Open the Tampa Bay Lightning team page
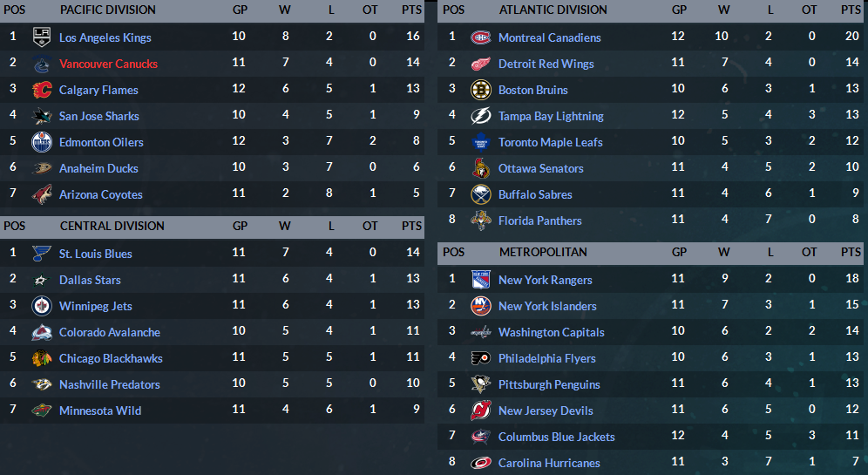The height and width of the screenshot is (475, 868). 551,116
